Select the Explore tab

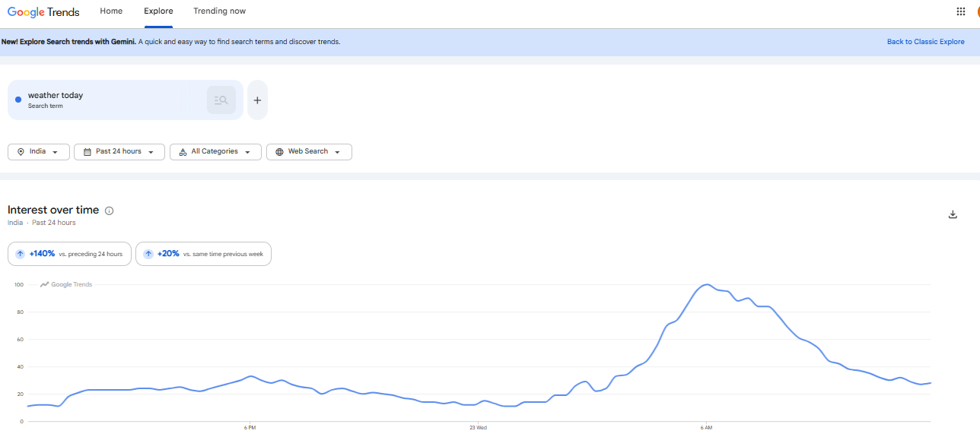click(x=158, y=11)
